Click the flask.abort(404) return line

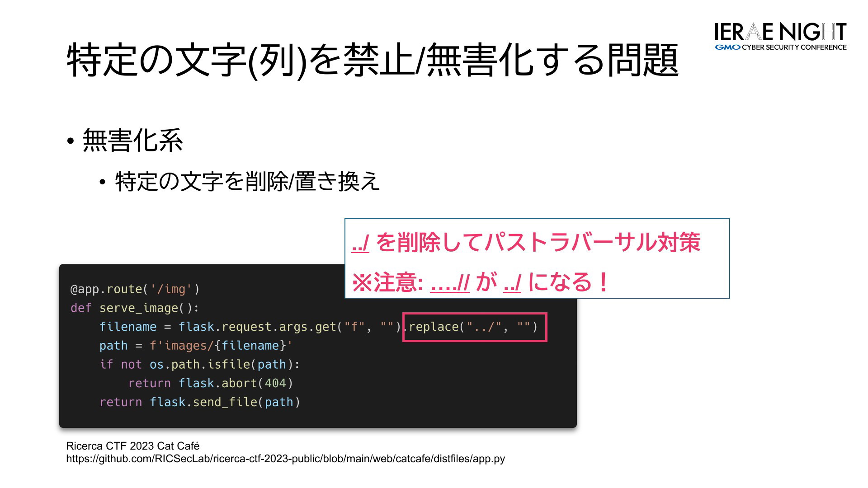coord(211,384)
